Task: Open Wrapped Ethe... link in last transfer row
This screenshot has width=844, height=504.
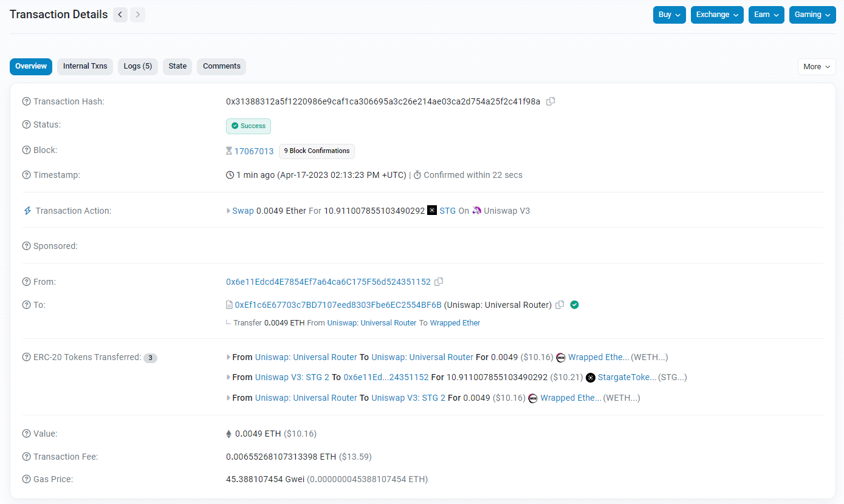Action: [x=571, y=398]
